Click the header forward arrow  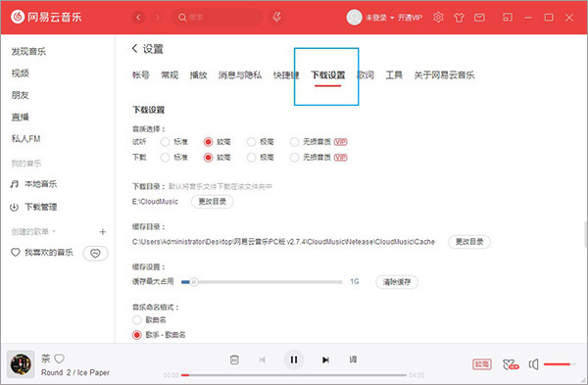(x=158, y=18)
